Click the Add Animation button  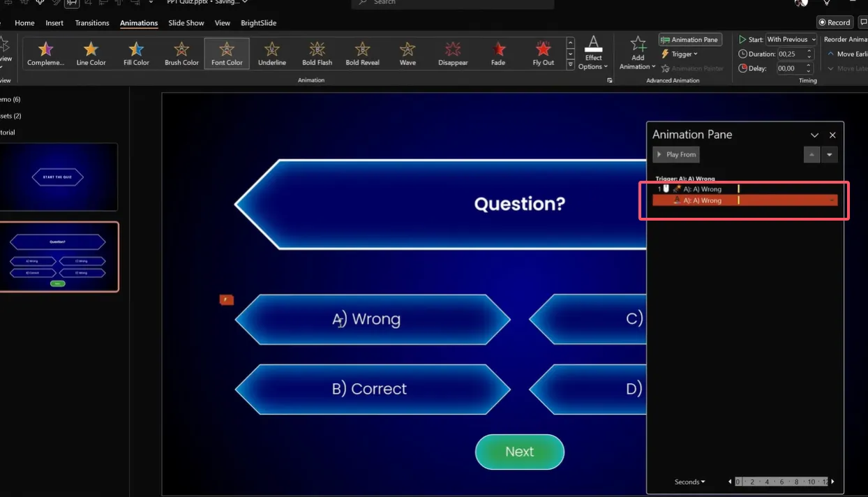pyautogui.click(x=638, y=53)
